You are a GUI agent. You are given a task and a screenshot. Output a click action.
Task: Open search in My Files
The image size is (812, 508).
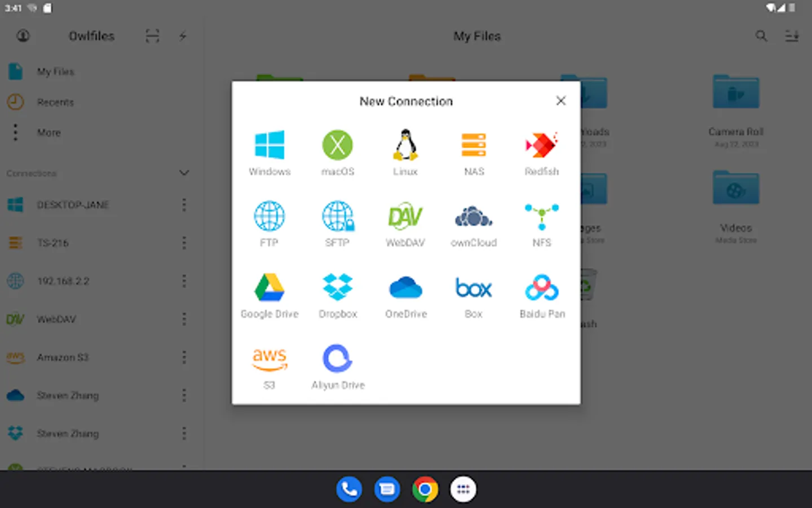pyautogui.click(x=761, y=36)
